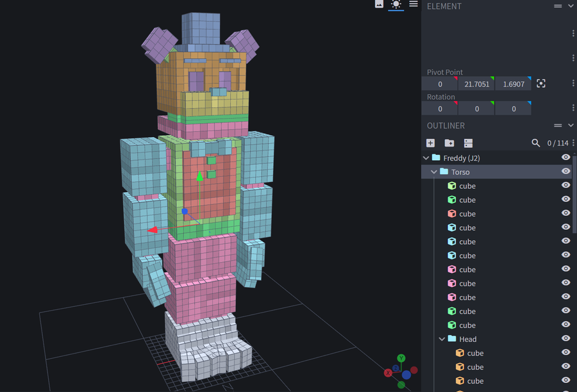The image size is (577, 392).
Task: Click the blue Z-axis gizmo handle on model
Action: [x=185, y=211]
